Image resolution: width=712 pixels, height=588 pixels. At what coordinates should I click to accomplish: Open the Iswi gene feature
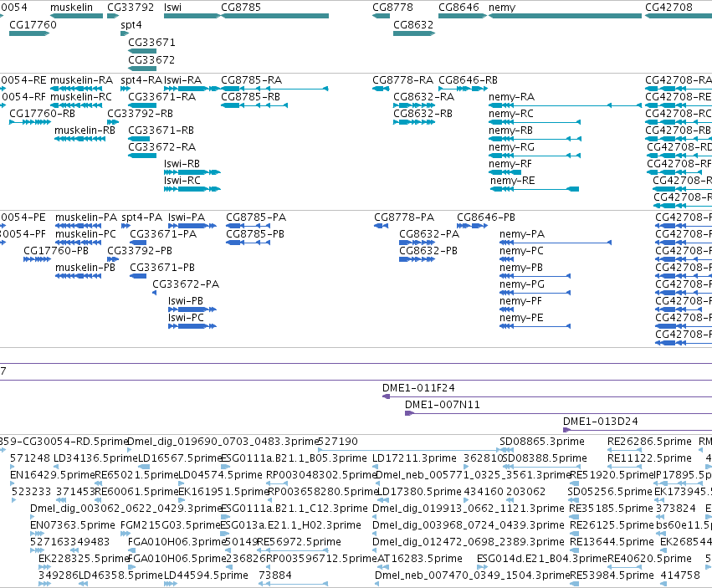point(192,16)
